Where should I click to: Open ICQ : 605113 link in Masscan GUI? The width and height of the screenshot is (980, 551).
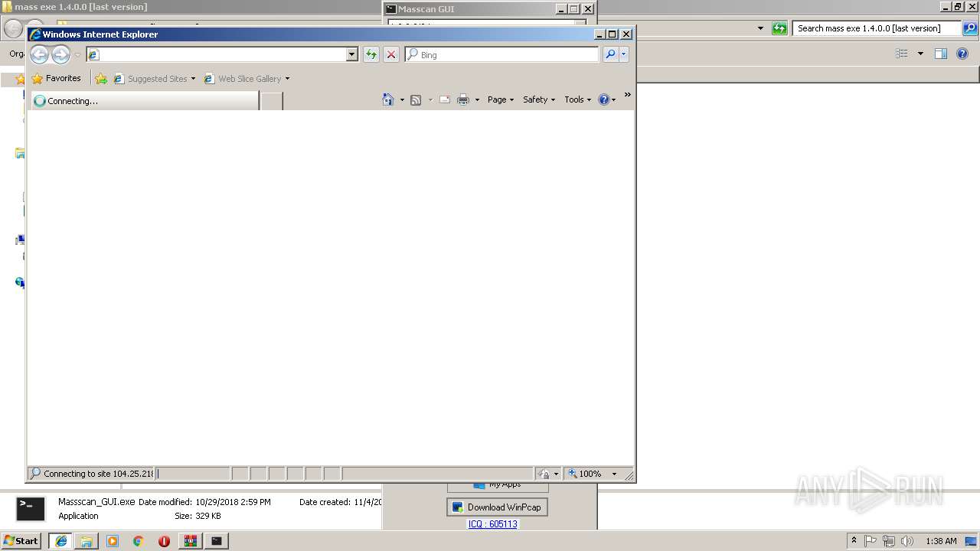click(492, 524)
